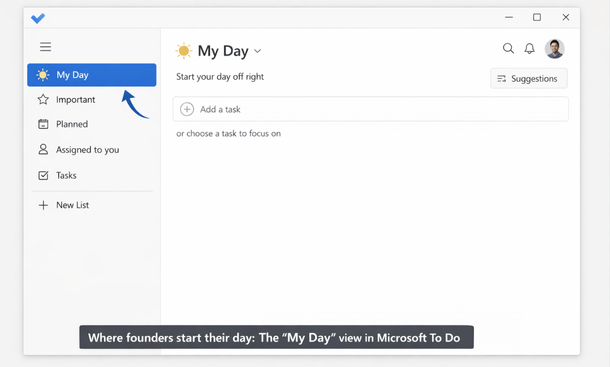Click the sun icon in My Day sidebar item
Image resolution: width=610 pixels, height=367 pixels.
coord(43,75)
